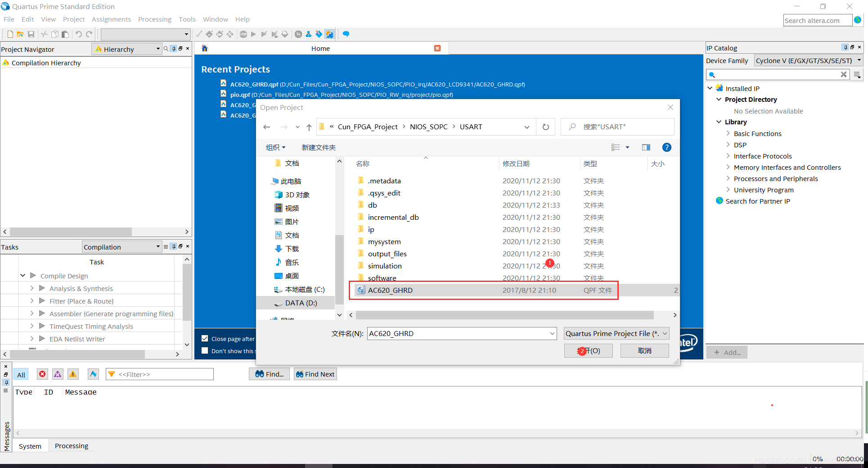Click the funnel icon in Messages filter
The height and width of the screenshot is (468, 868).
(x=112, y=374)
